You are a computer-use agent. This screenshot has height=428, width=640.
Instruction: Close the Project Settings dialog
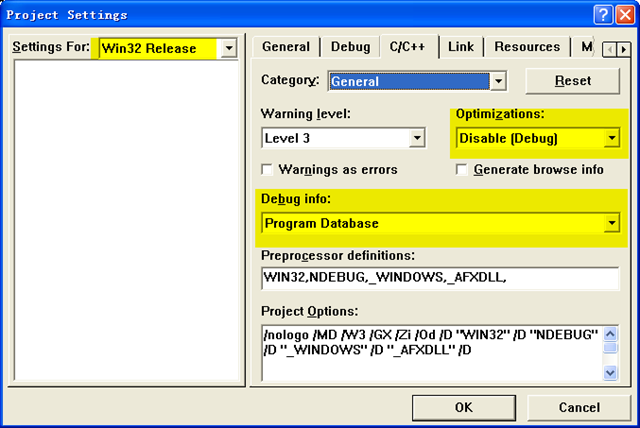click(625, 16)
